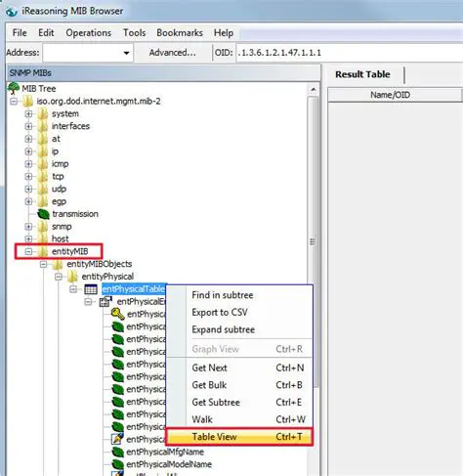
Task: Click the interfaces folder icon
Action: [x=42, y=126]
